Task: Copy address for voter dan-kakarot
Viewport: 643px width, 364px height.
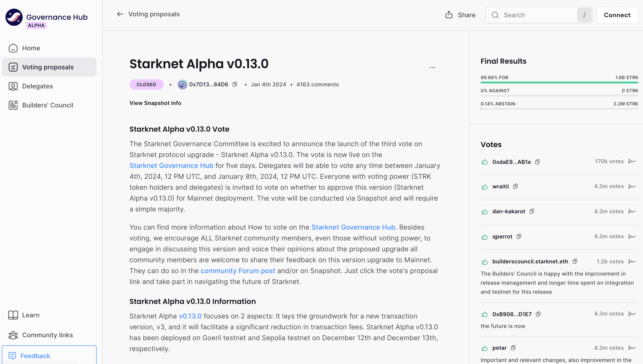Action: click(532, 211)
